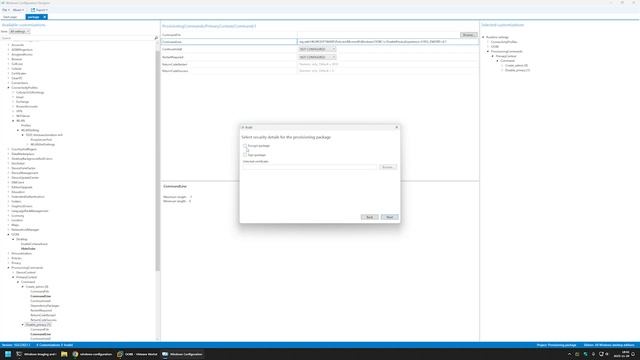Select HideOobe in the tree

click(28, 249)
